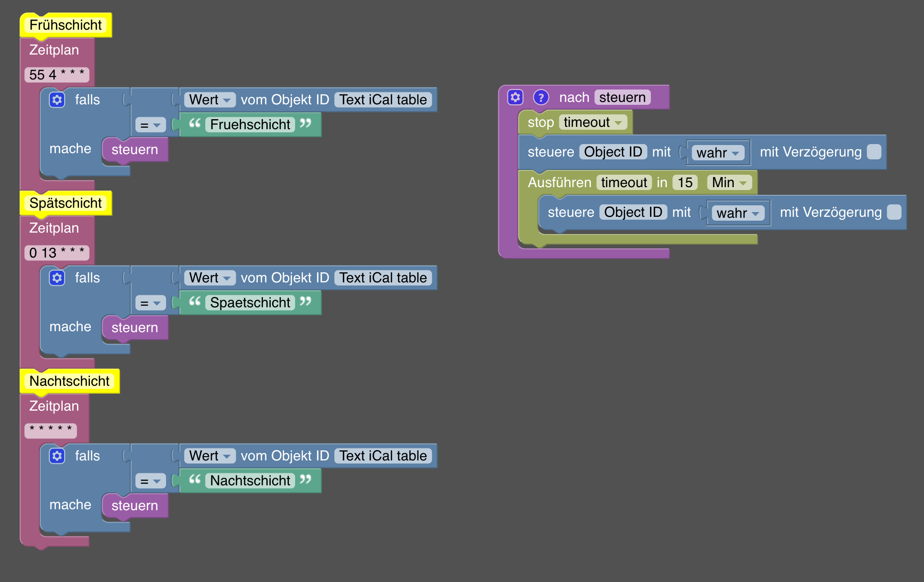Open stop 'timeout' dropdown
Image resolution: width=924 pixels, height=582 pixels.
tap(592, 123)
